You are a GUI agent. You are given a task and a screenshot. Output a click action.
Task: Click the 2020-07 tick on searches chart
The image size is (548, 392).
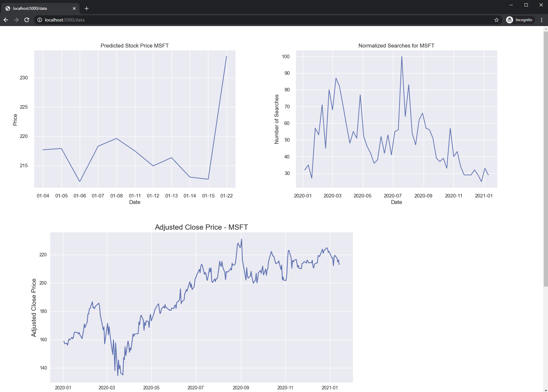point(393,196)
